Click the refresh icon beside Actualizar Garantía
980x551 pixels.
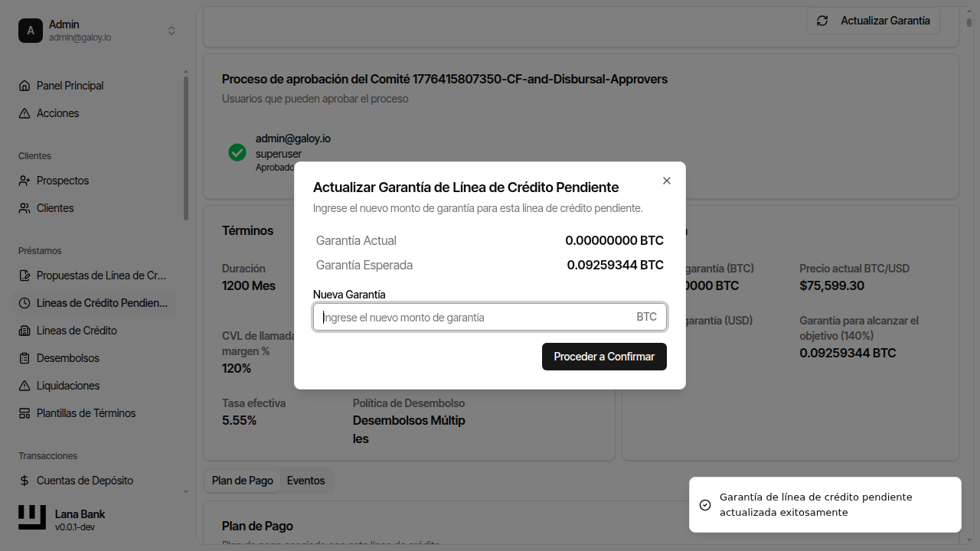tap(822, 21)
